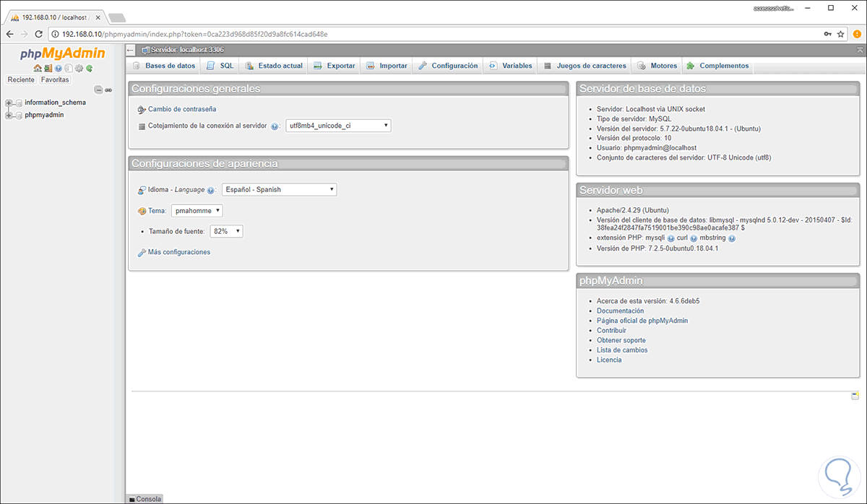Click the green reload navigation panel icon

89,68
